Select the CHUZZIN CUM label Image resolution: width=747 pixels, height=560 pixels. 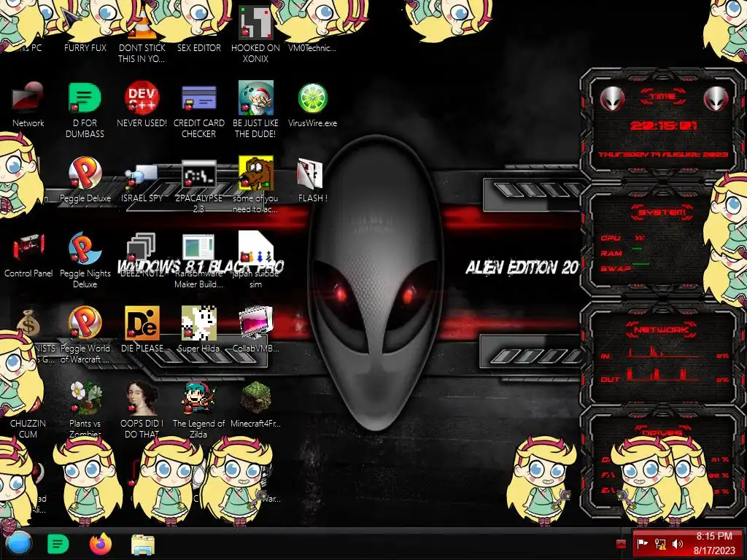pyautogui.click(x=28, y=429)
